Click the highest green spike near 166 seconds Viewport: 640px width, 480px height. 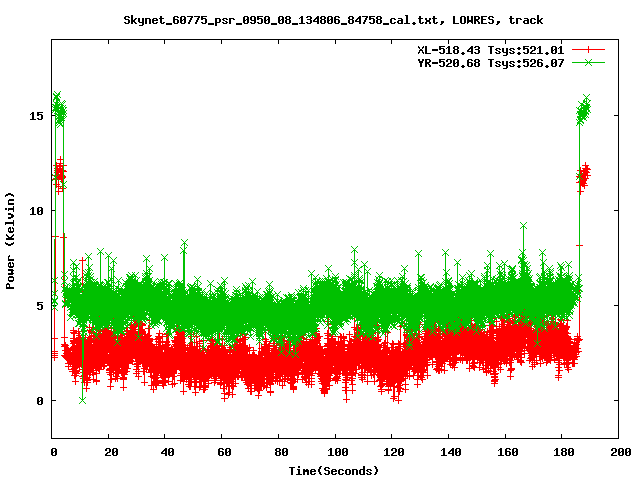pyautogui.click(x=524, y=226)
